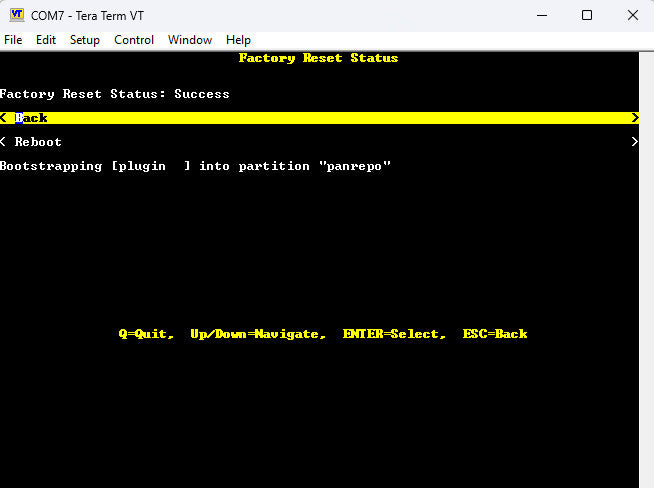Click the Q=Quit hint text
The height and width of the screenshot is (488, 654).
pyautogui.click(x=146, y=334)
